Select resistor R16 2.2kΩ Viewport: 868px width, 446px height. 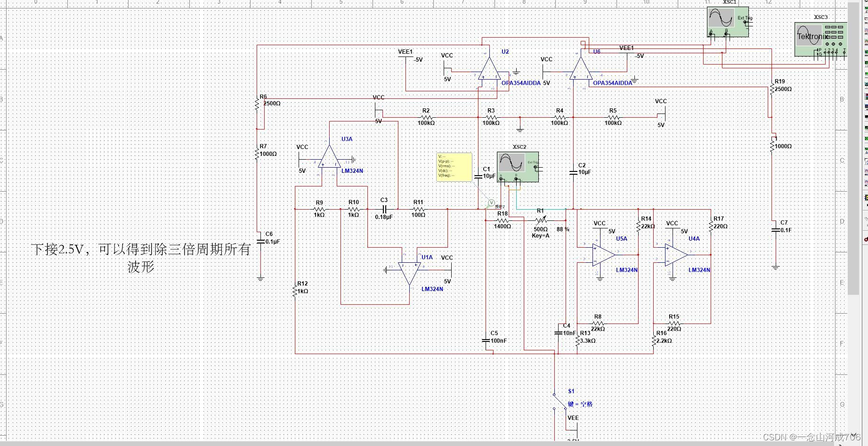coord(654,341)
